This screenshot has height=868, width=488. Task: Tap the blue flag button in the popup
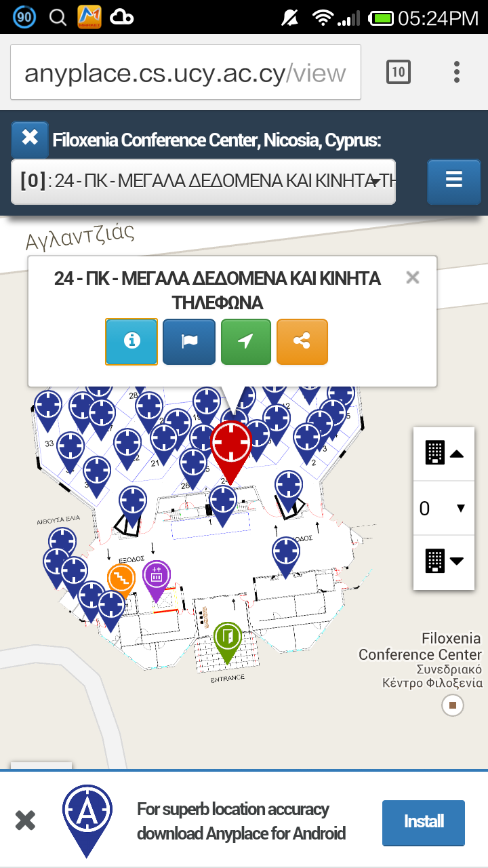point(189,342)
